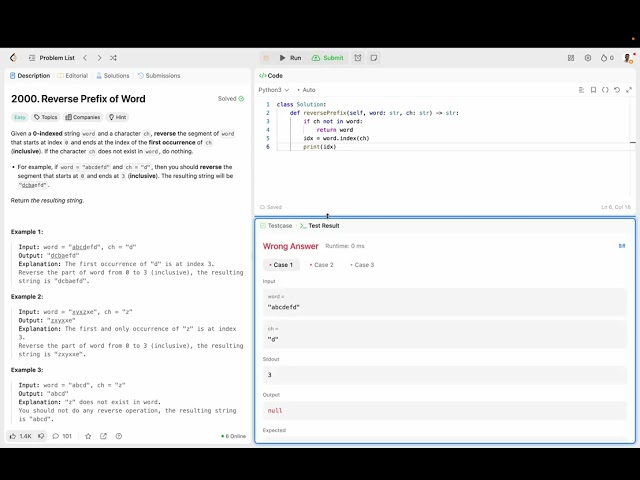640x480 pixels.
Task: Open the settings gear icon
Action: coord(588,58)
